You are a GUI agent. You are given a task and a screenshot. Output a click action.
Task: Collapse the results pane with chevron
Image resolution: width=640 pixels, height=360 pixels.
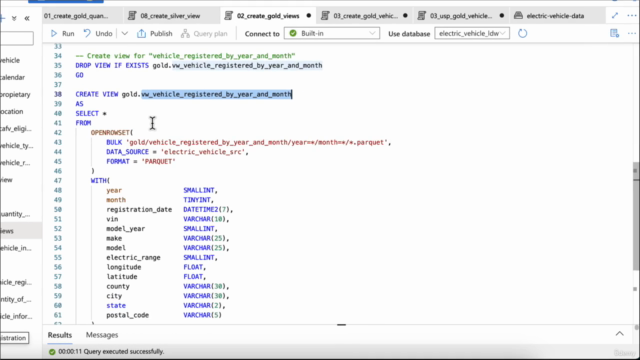(x=620, y=334)
